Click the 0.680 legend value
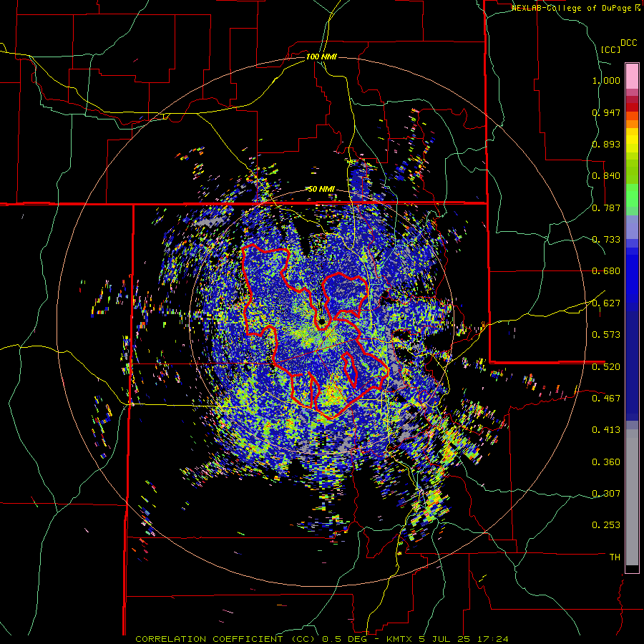This screenshot has width=644, height=644. pos(606,271)
